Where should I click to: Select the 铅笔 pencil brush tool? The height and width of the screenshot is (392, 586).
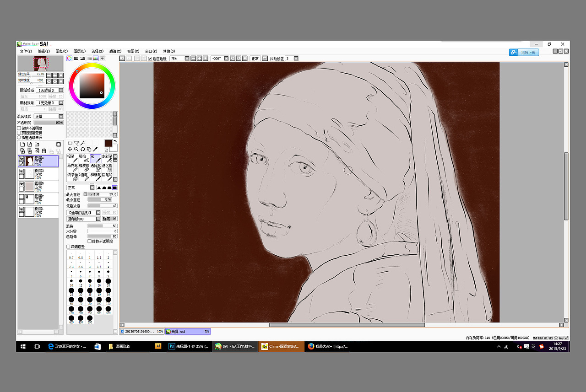point(72,158)
